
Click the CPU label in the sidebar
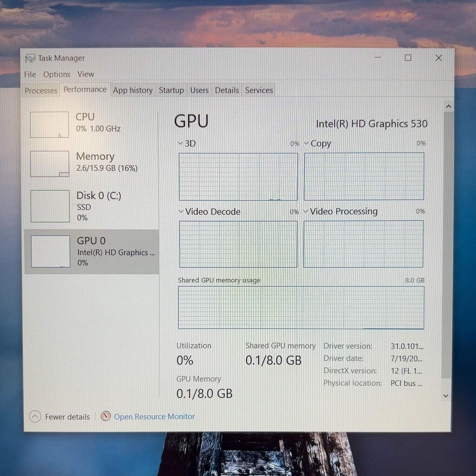pyautogui.click(x=85, y=117)
